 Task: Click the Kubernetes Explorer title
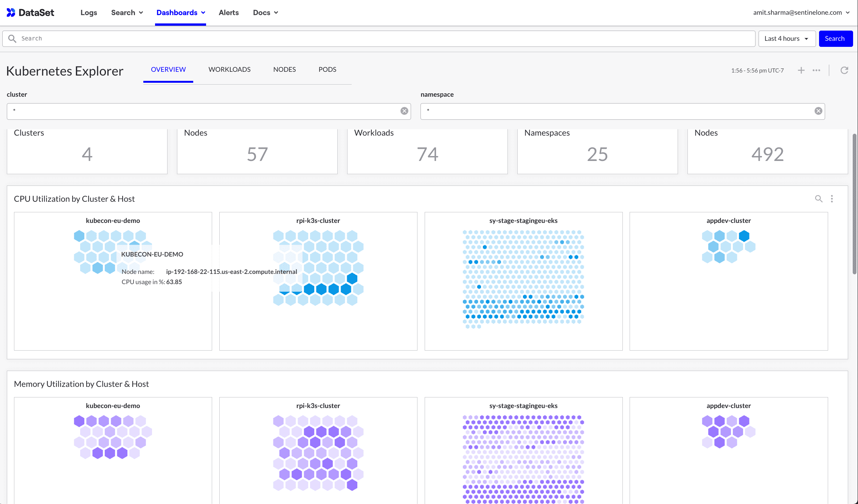pyautogui.click(x=65, y=71)
